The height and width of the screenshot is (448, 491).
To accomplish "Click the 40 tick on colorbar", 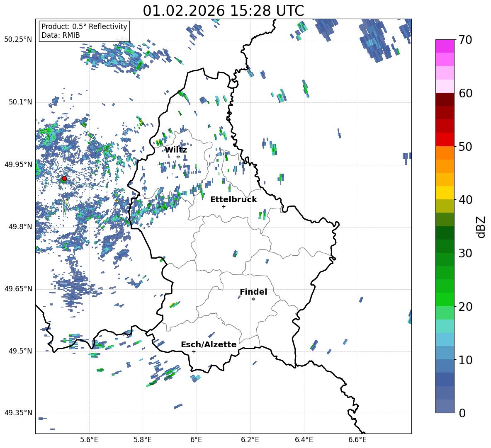I will 465,200.
